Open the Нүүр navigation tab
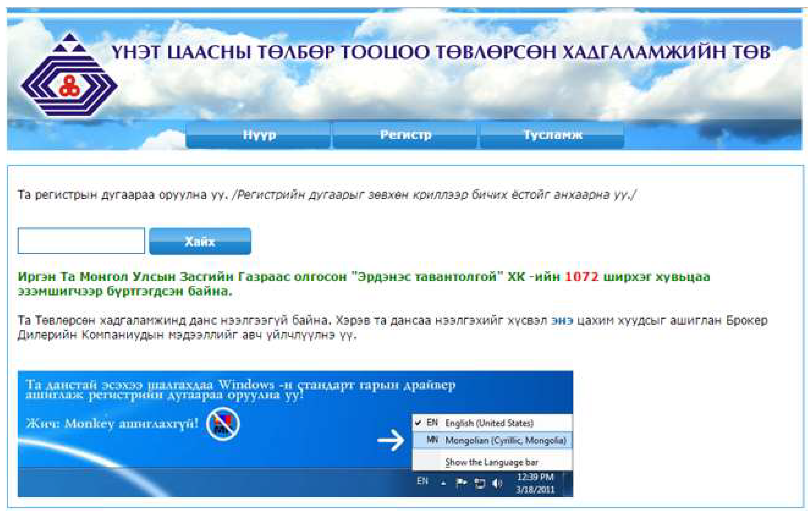Viewport: 812px width, 516px height. point(259,135)
